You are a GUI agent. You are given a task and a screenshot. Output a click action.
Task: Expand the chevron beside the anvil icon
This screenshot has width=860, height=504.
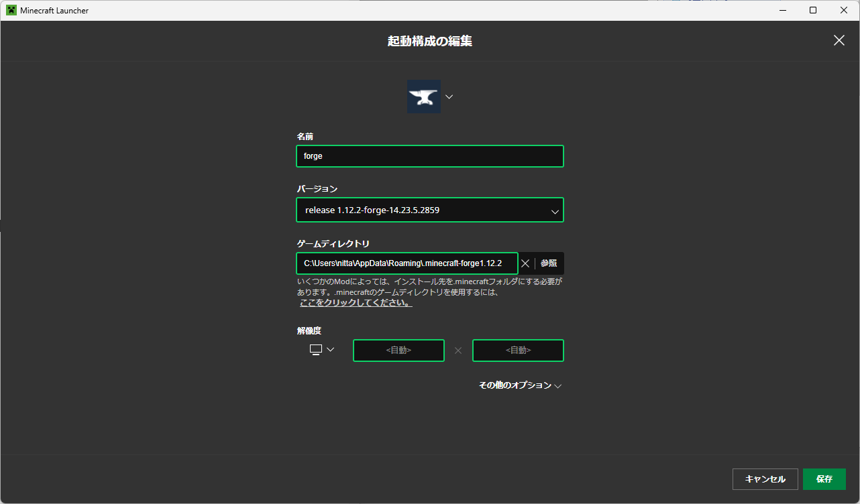point(449,97)
